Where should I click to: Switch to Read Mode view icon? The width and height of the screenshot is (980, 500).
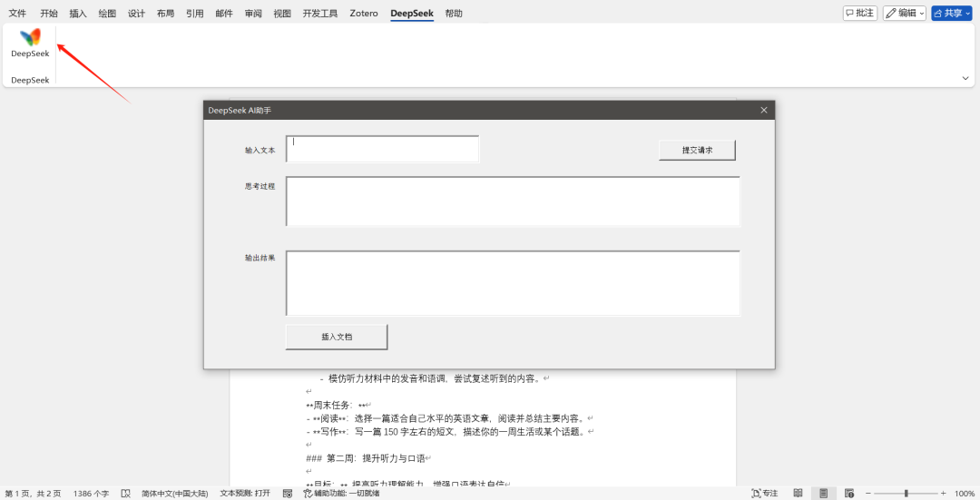coord(799,493)
